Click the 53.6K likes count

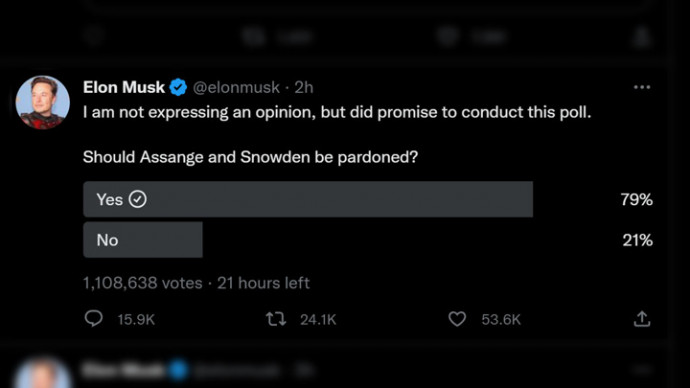pyautogui.click(x=501, y=319)
